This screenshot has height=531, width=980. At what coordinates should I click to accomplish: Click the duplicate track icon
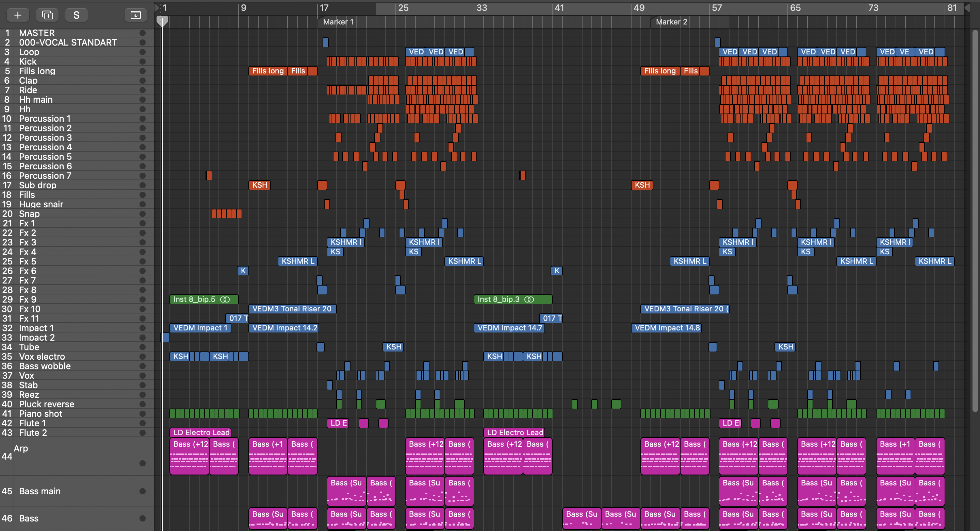(47, 15)
